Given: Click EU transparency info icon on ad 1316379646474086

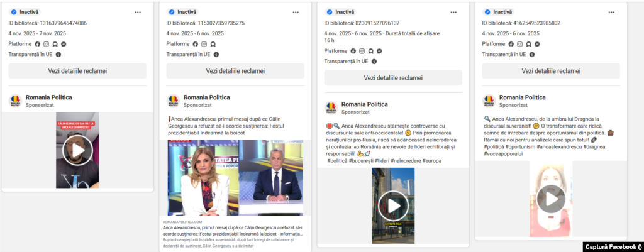Looking at the screenshot, I should [x=58, y=54].
